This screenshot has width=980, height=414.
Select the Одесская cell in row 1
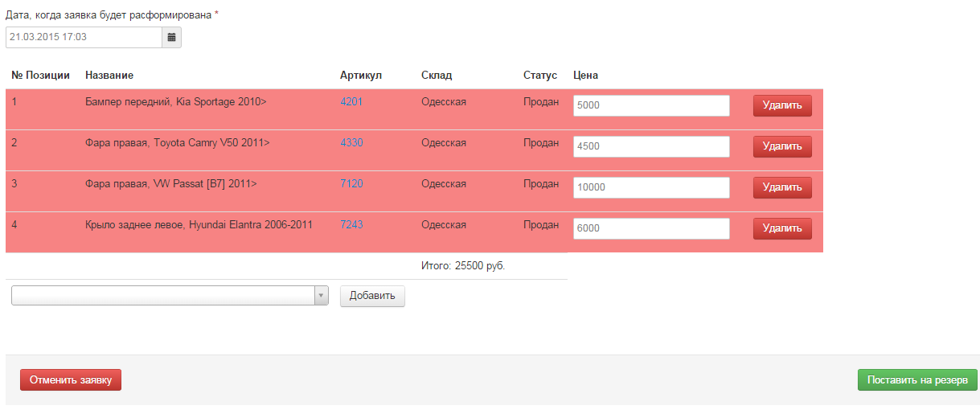tap(444, 102)
